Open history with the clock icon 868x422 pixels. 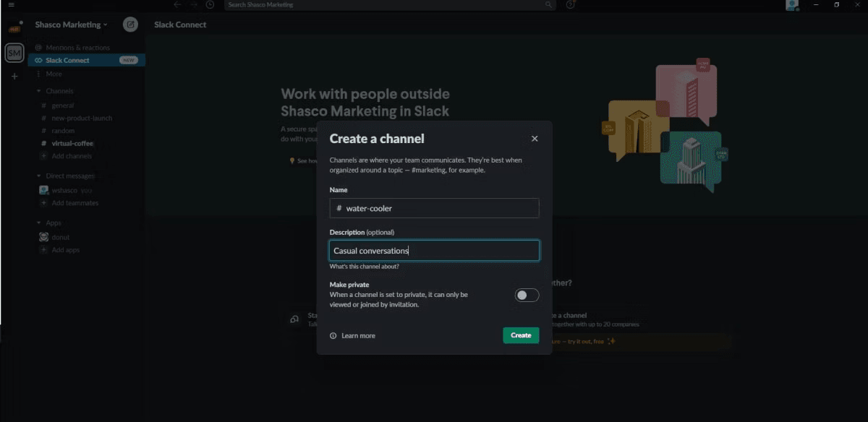[210, 4]
